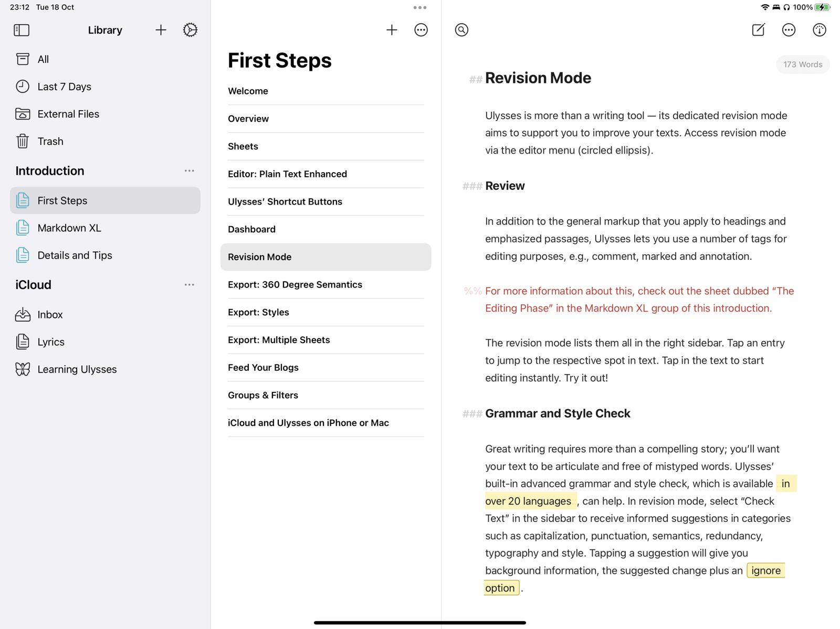Open the Groups & Filters sheet
Image resolution: width=840 pixels, height=629 pixels.
click(x=326, y=395)
